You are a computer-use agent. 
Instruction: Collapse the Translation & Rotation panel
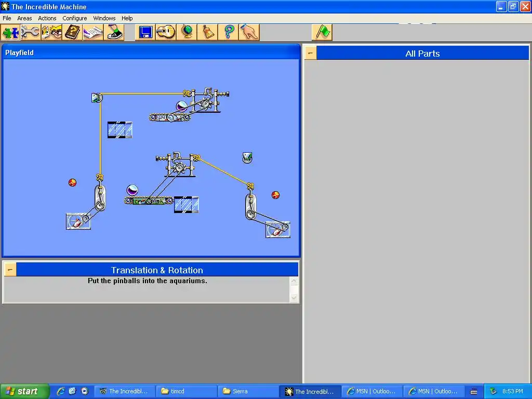pos(10,270)
